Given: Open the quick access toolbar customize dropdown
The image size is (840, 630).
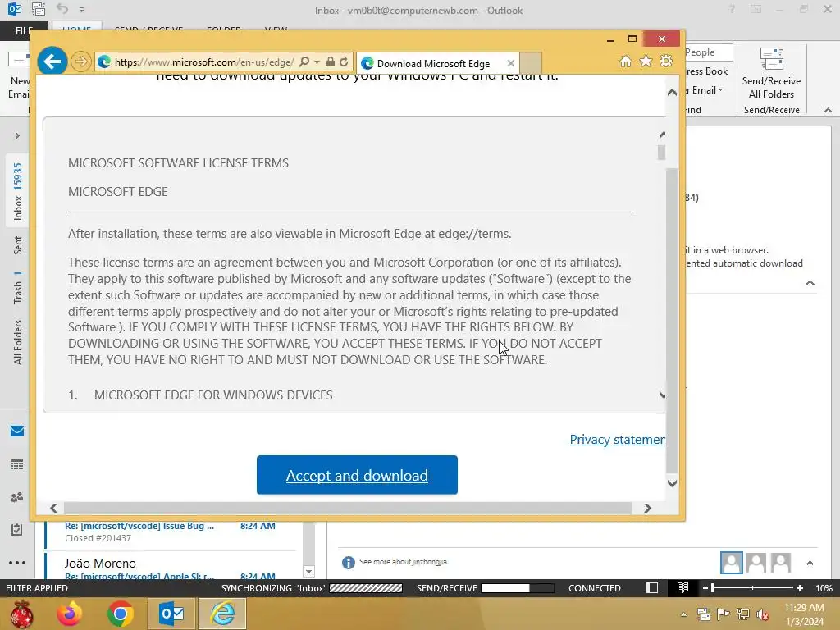Looking at the screenshot, I should point(81,10).
